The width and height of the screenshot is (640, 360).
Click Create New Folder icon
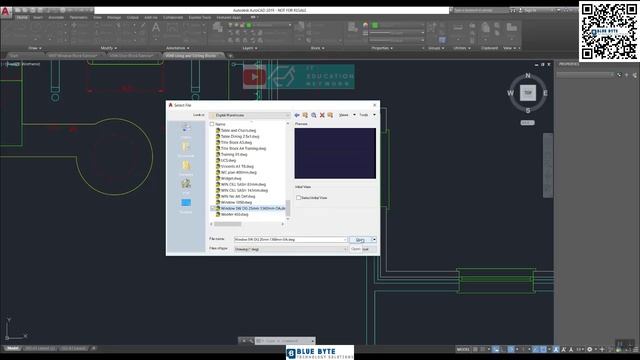click(x=330, y=115)
